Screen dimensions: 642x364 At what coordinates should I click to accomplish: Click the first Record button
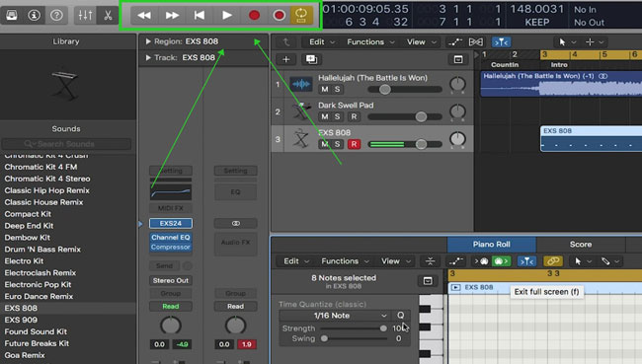coord(254,15)
